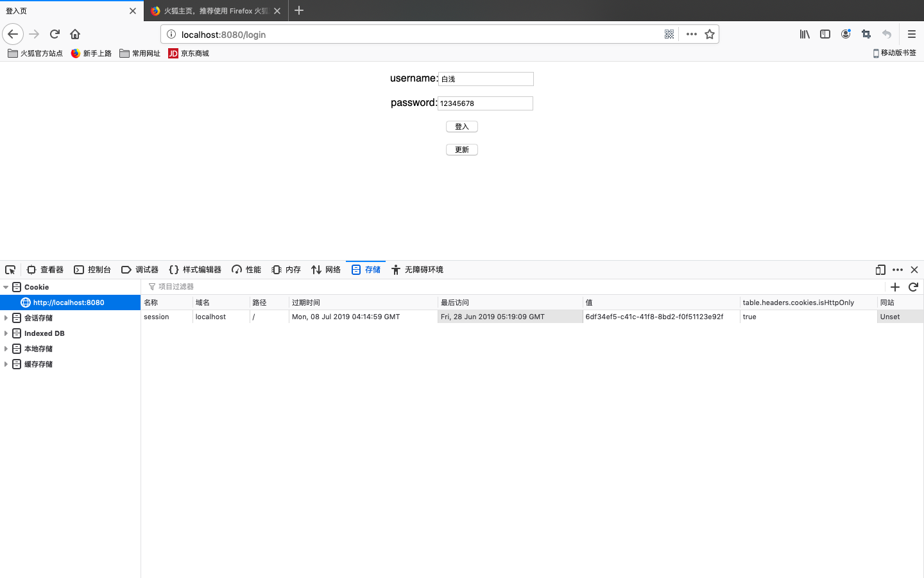The width and height of the screenshot is (924, 578).
Task: Open the 调试器 debugger tab
Action: [140, 270]
